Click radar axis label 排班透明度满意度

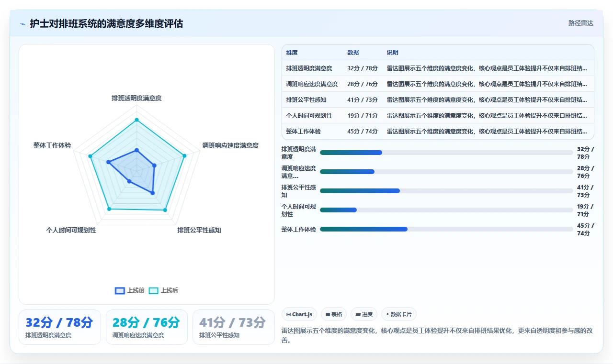pyautogui.click(x=136, y=98)
